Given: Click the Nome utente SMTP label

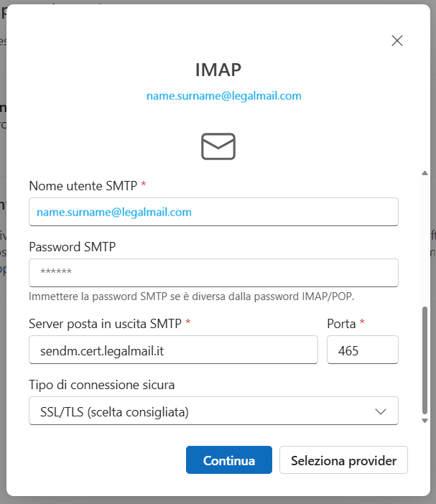Looking at the screenshot, I should point(83,186).
